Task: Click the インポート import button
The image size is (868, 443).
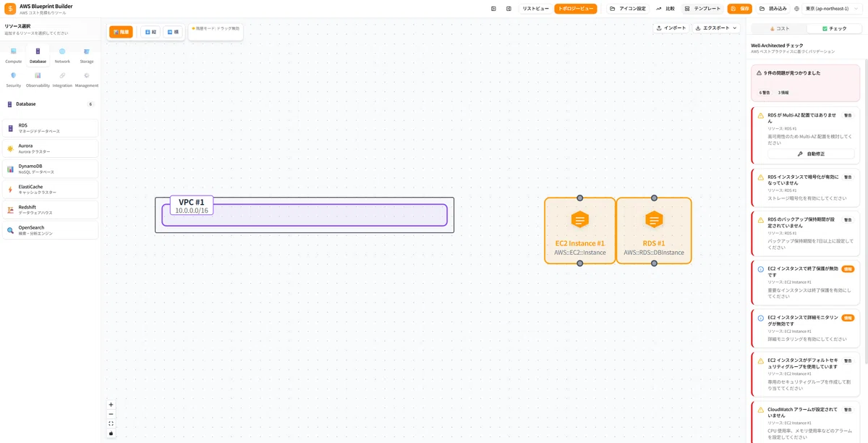Action: 671,28
